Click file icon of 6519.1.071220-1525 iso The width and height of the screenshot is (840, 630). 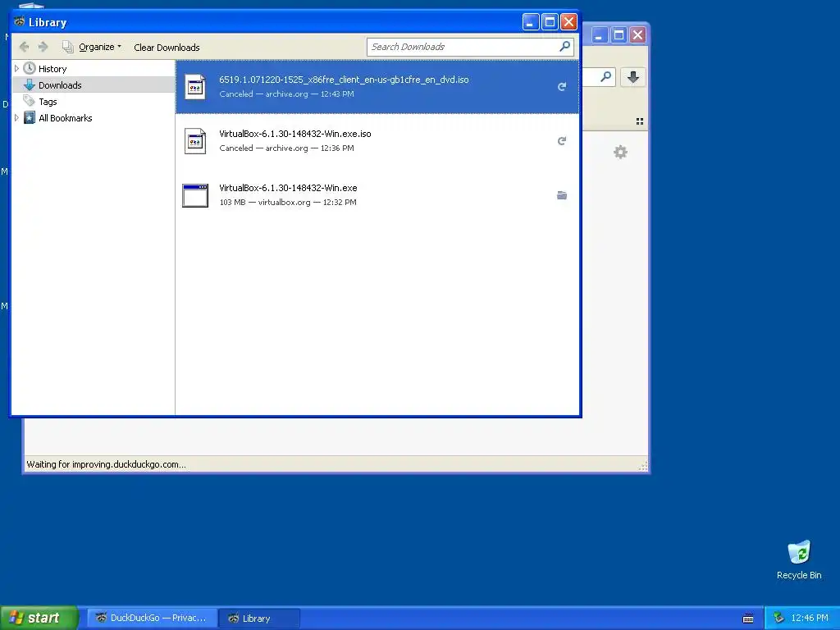(195, 87)
